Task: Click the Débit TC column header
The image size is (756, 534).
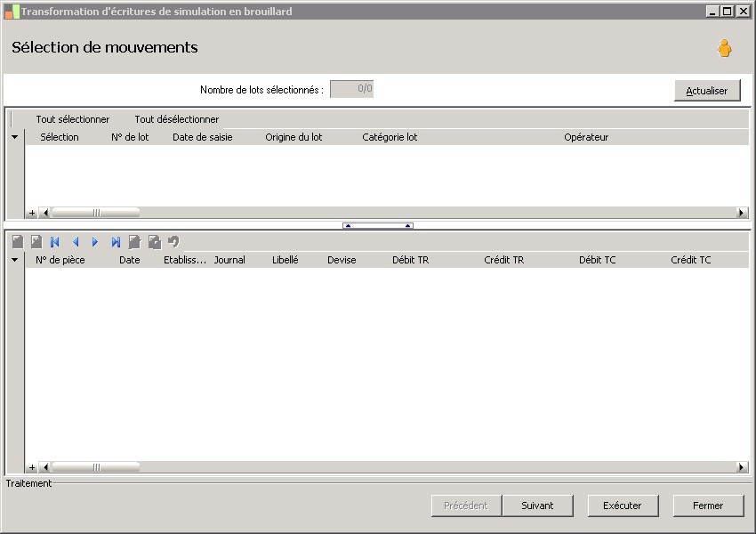Action: [598, 260]
